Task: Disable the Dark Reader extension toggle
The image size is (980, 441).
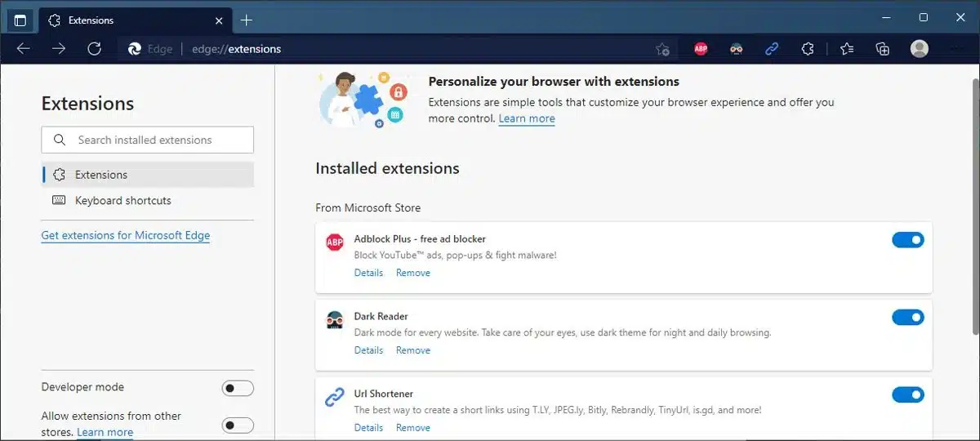Action: coord(908,317)
